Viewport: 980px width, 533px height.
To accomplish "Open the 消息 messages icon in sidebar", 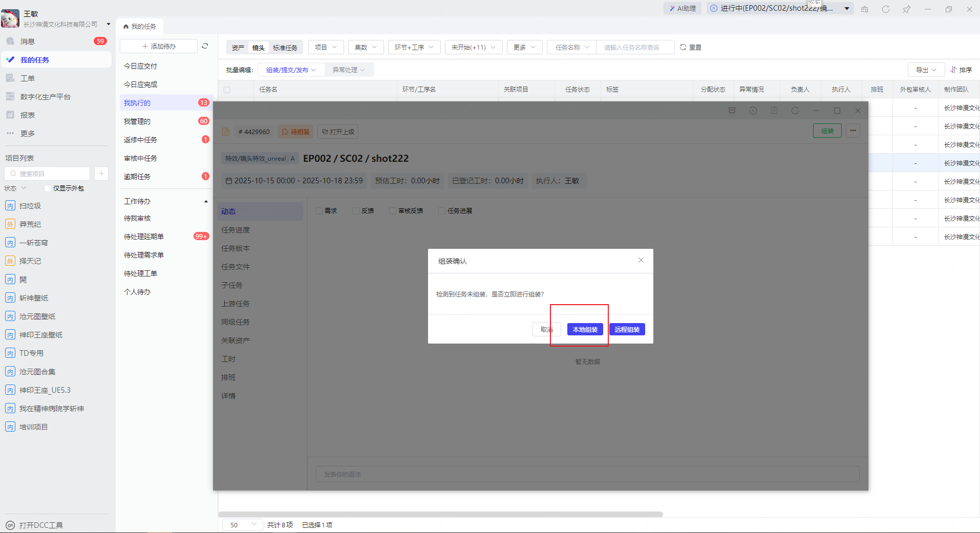I will click(x=10, y=41).
